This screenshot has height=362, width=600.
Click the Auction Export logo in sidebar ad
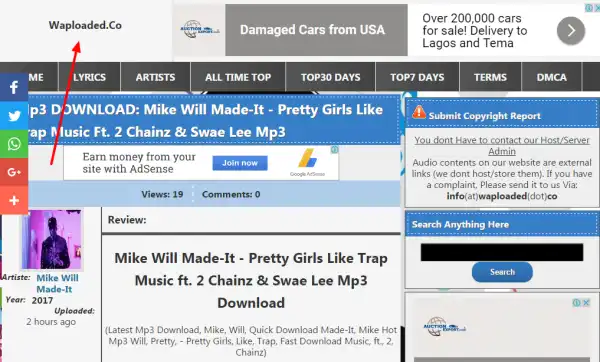[x=445, y=327]
